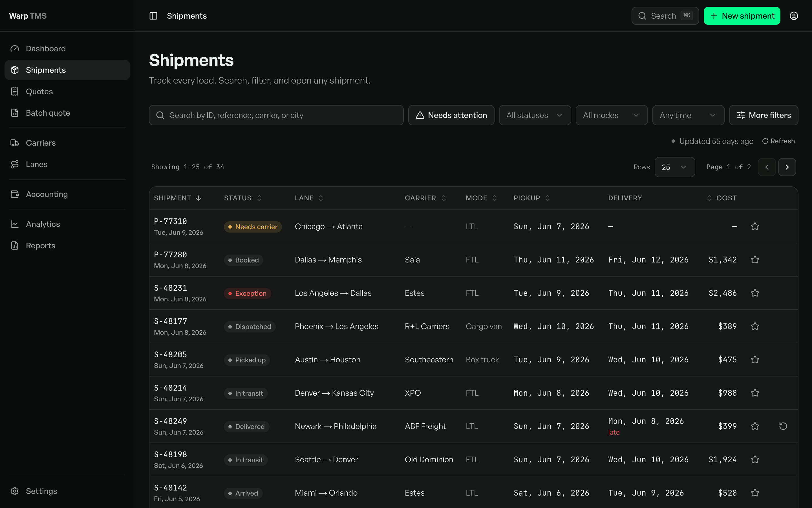The height and width of the screenshot is (508, 812).
Task: Open Settings in the sidebar
Action: (67, 491)
